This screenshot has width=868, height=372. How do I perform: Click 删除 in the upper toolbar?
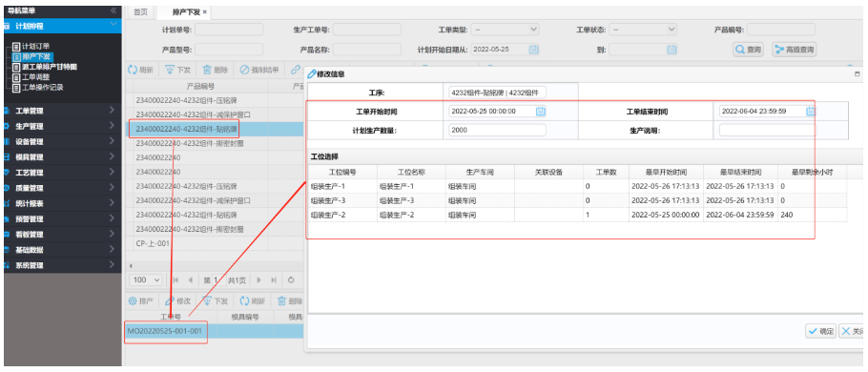tap(216, 70)
